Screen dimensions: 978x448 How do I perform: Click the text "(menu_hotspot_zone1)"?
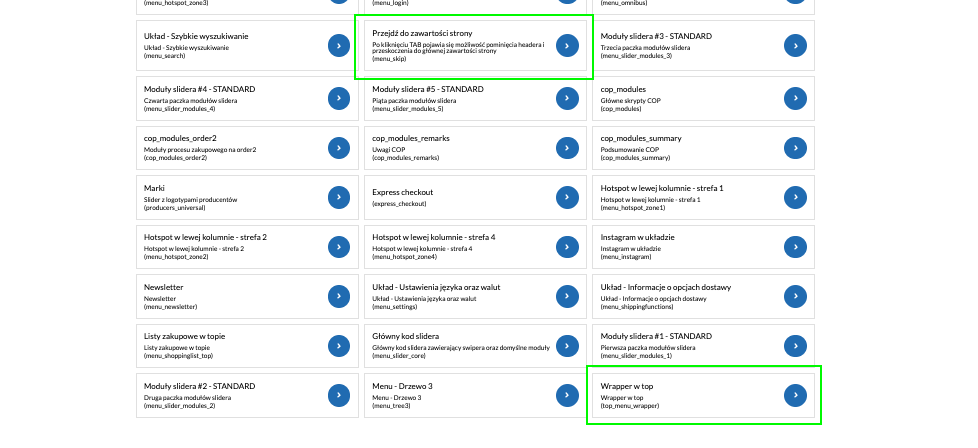pyautogui.click(x=632, y=208)
